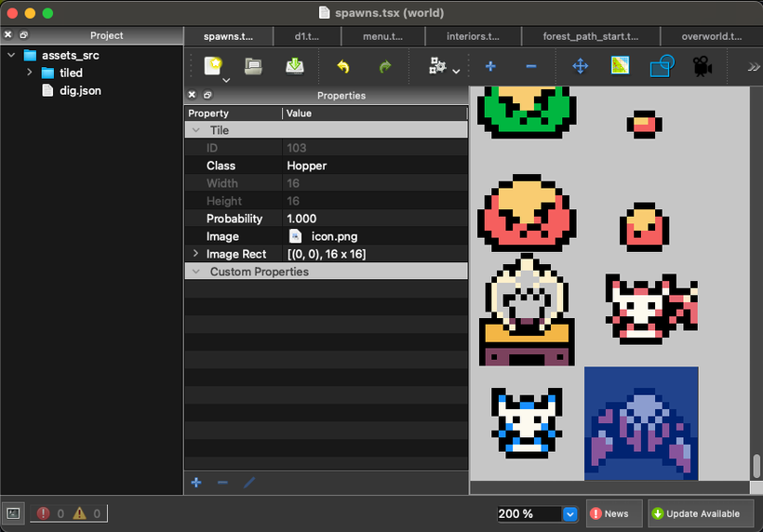This screenshot has width=763, height=532.
Task: Click the Redo arrow icon
Action: tap(384, 67)
